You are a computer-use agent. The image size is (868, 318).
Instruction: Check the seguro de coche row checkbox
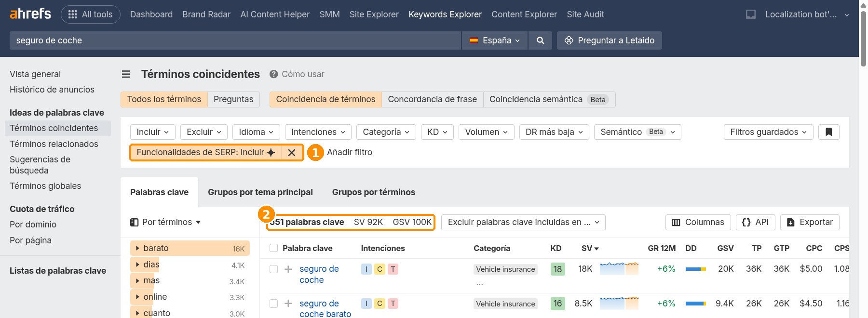pyautogui.click(x=273, y=269)
